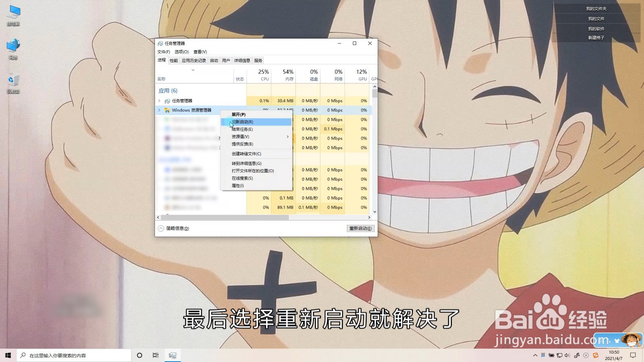The width and height of the screenshot is (644, 362).
Task: Expand the 任务管理器 process row
Action: coord(159,101)
